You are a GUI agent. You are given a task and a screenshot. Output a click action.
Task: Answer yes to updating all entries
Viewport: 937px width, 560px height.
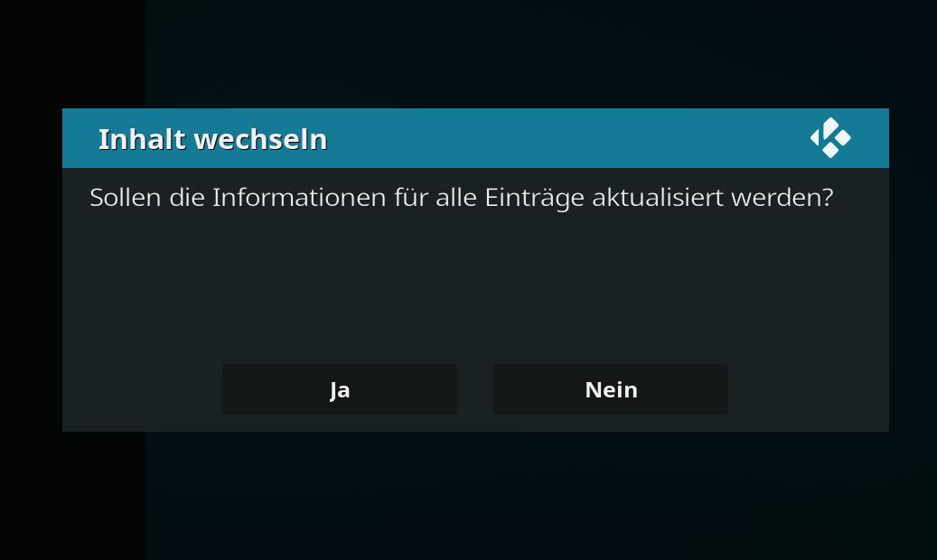tap(340, 389)
